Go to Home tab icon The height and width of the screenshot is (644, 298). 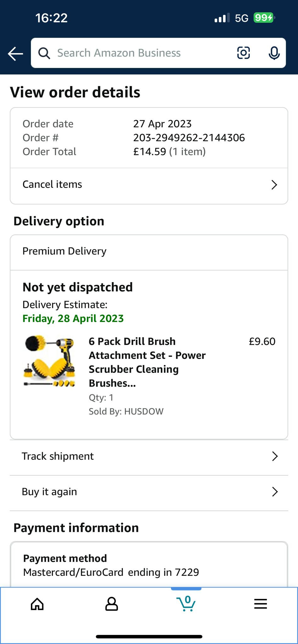[x=37, y=604]
